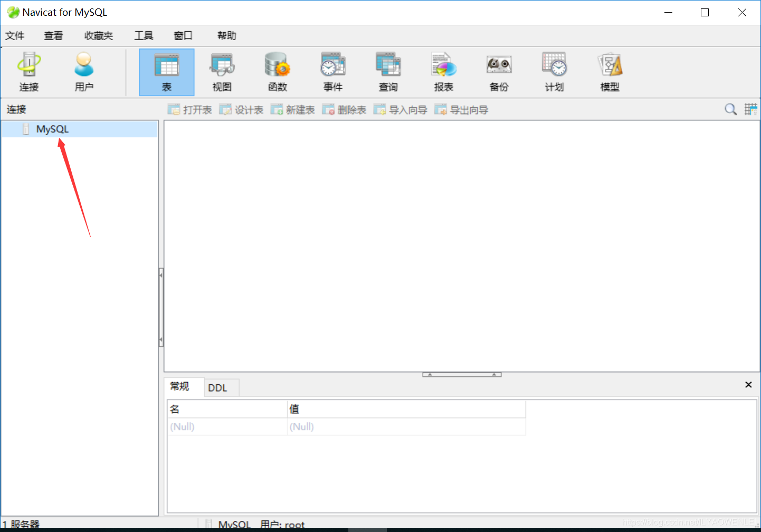761x532 pixels.
Task: Open the 连接 (Connection) toolbar icon
Action: click(x=29, y=72)
